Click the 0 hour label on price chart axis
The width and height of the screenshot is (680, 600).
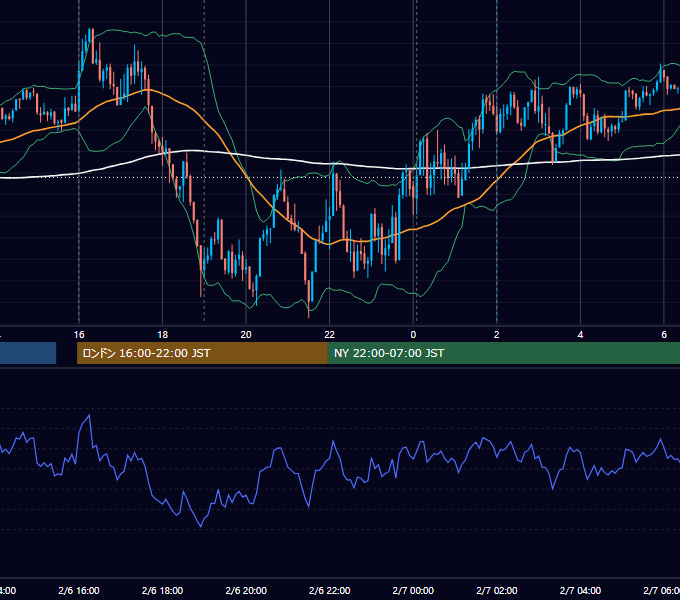pos(413,335)
